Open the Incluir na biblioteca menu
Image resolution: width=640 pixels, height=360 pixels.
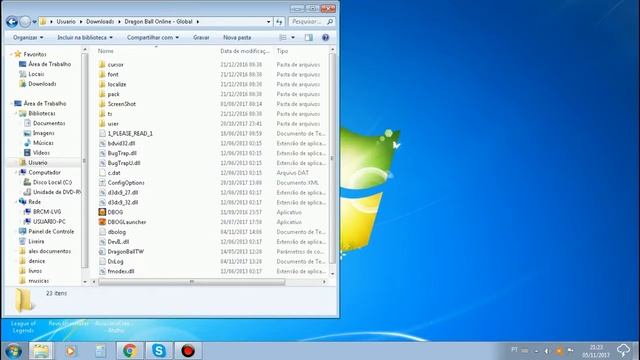click(85, 38)
